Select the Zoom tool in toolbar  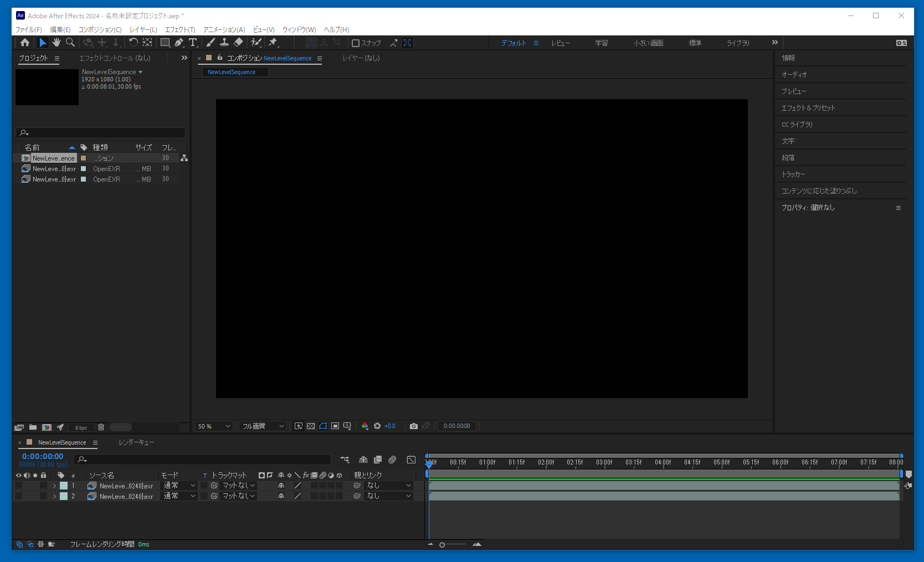(x=70, y=43)
